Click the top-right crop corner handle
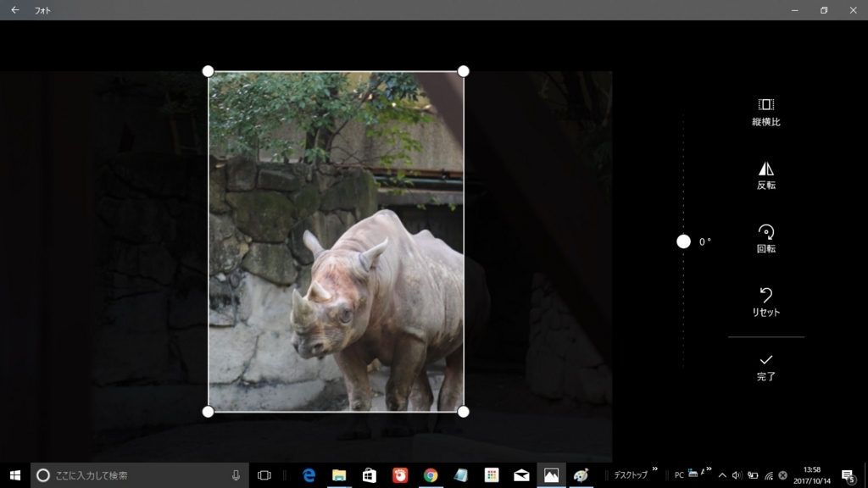Screen dimensions: 868x488 [464, 71]
